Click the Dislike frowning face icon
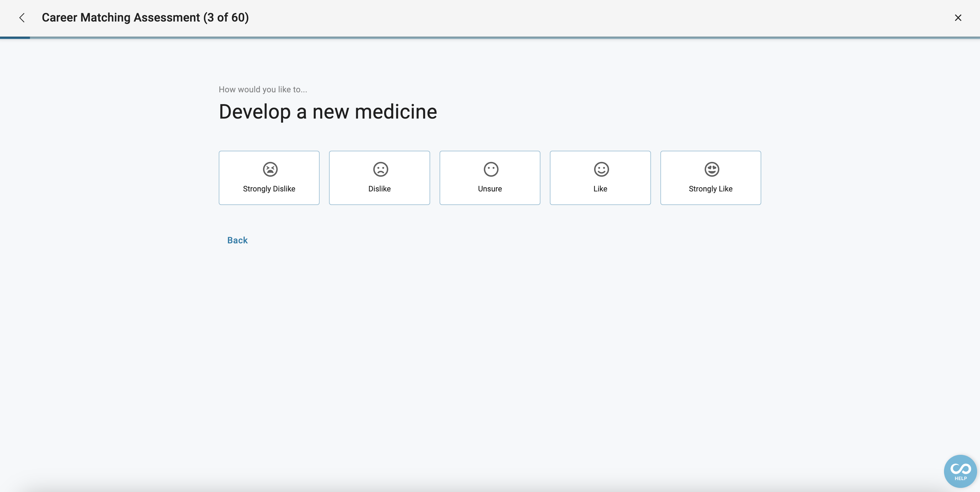This screenshot has width=980, height=492. (380, 169)
